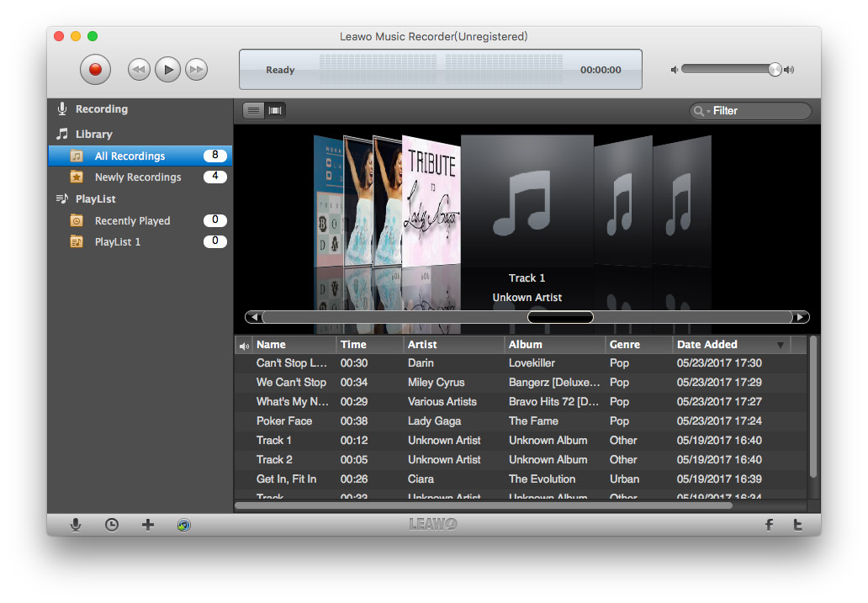Select Newly Recordings in the Library
Screen dimensions: 868x603
[137, 177]
